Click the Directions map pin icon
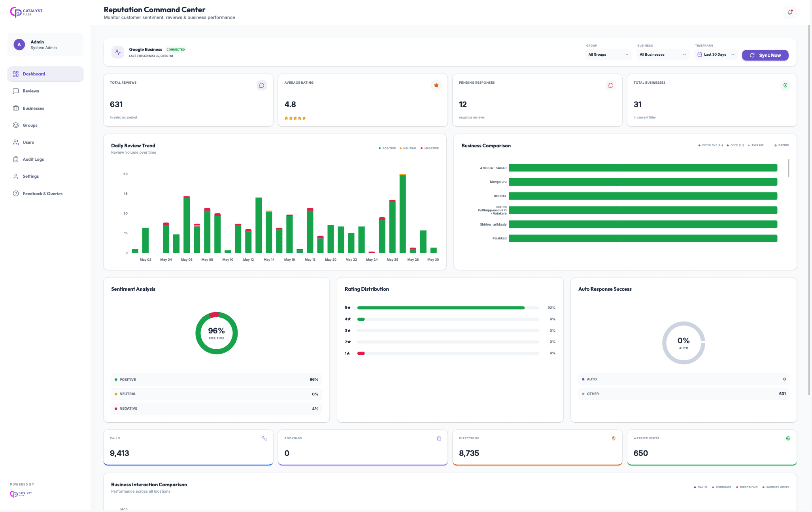The width and height of the screenshot is (812, 512). point(614,439)
